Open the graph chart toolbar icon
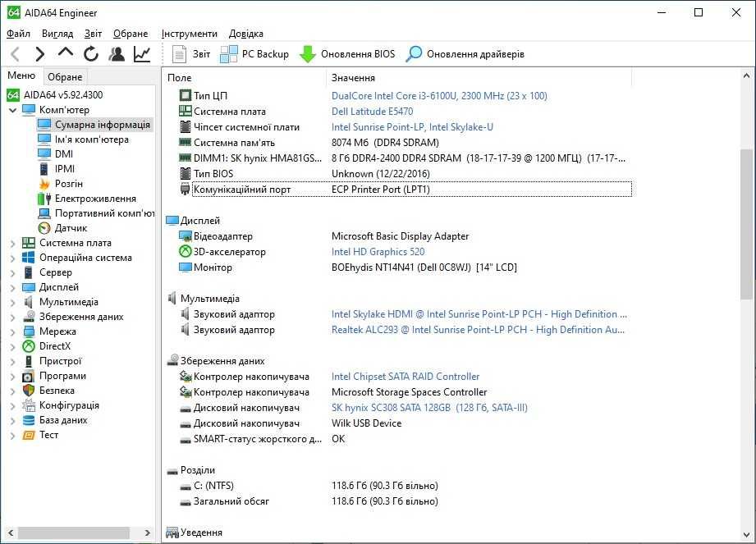The width and height of the screenshot is (756, 544). 142,54
